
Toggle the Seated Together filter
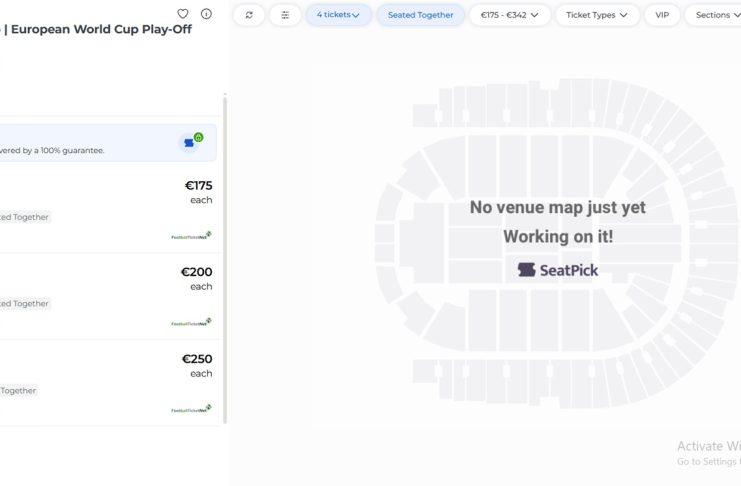pos(420,15)
